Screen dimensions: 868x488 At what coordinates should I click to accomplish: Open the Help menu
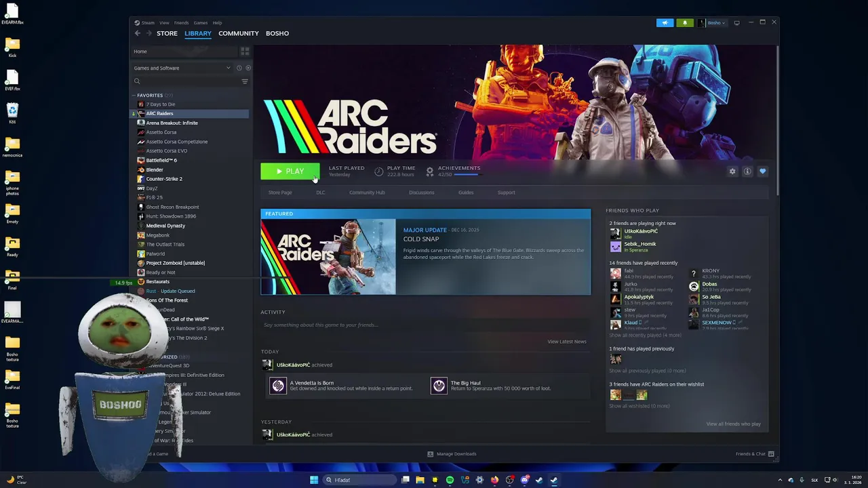tap(217, 22)
